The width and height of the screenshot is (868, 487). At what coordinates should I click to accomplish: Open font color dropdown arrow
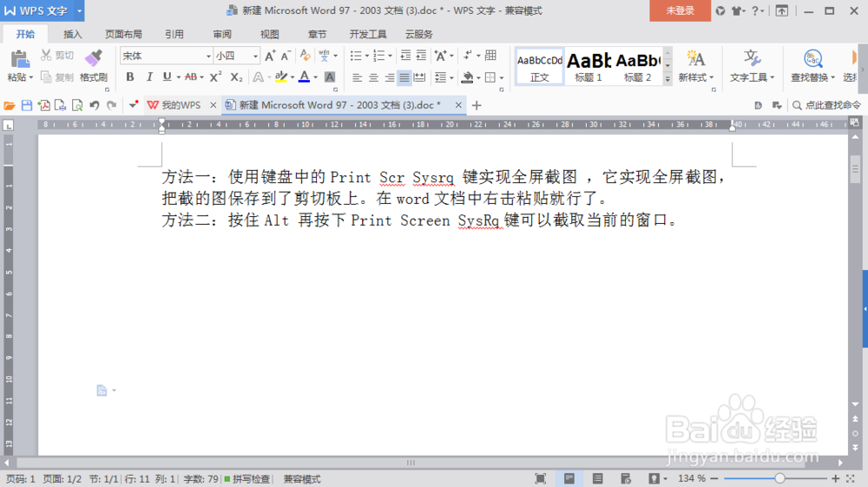(x=316, y=77)
